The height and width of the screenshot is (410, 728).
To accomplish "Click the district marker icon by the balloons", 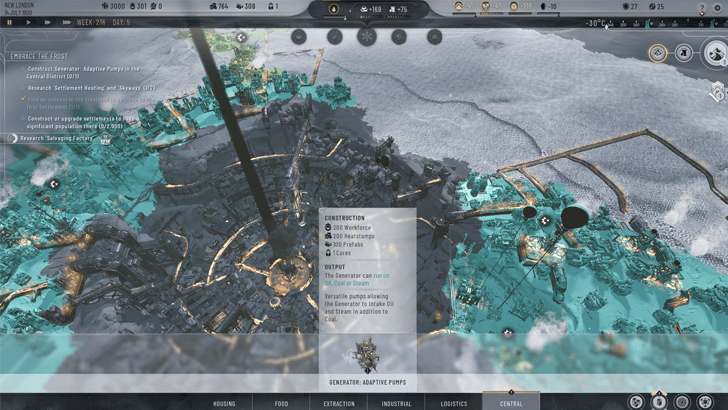I will point(545,220).
